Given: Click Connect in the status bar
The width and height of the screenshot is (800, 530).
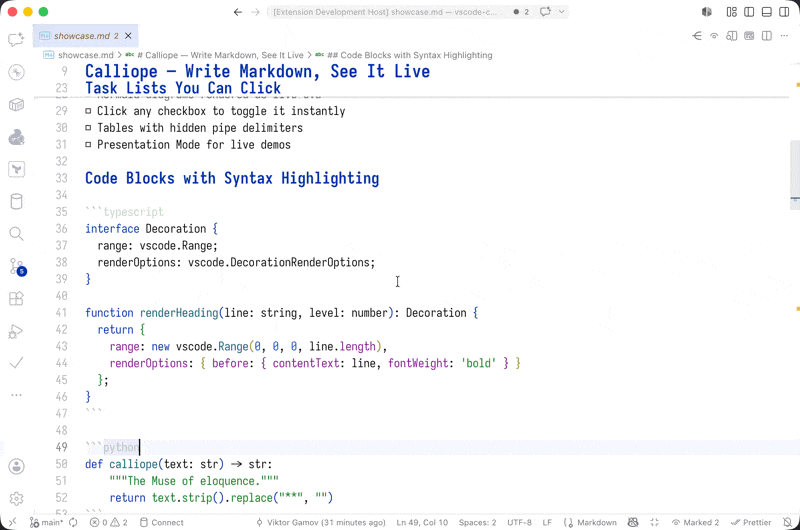Looking at the screenshot, I should (162, 522).
